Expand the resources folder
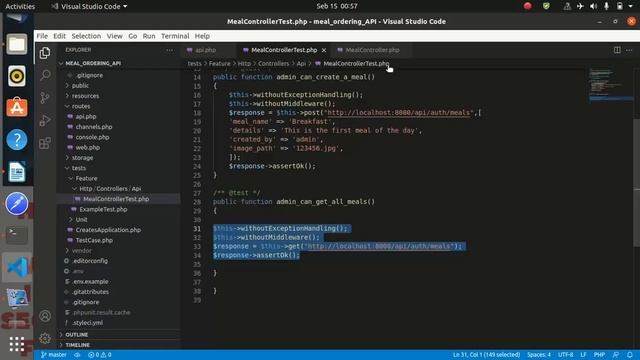 point(85,96)
